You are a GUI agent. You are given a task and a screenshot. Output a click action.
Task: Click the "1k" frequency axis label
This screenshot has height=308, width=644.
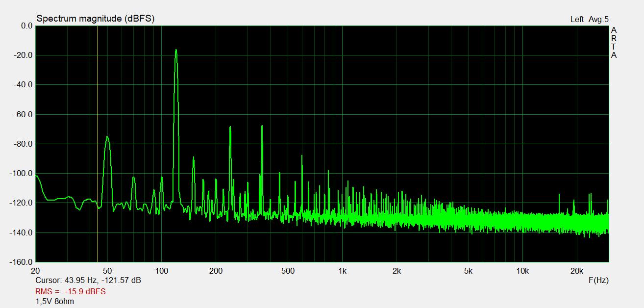342,271
